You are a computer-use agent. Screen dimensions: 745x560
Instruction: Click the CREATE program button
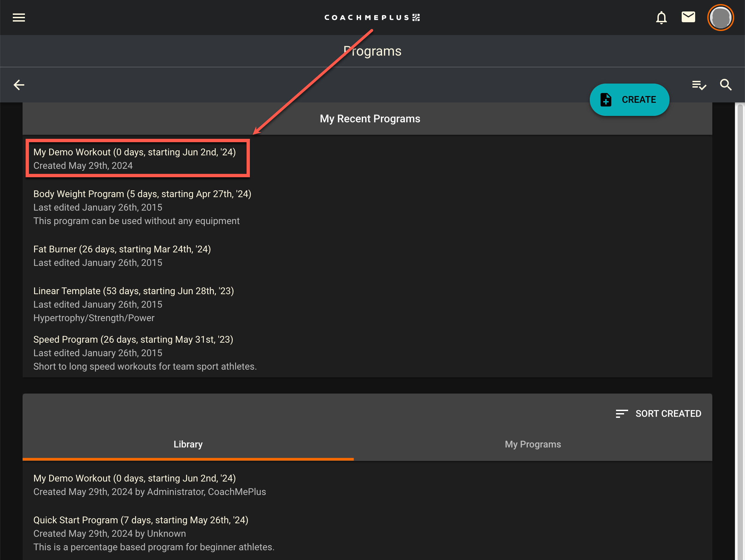click(629, 100)
